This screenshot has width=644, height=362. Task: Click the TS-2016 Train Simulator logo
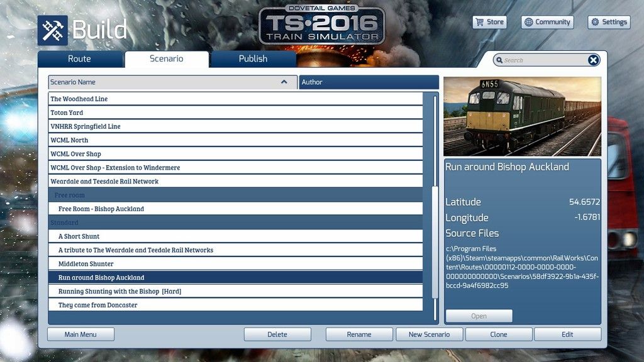(x=322, y=25)
